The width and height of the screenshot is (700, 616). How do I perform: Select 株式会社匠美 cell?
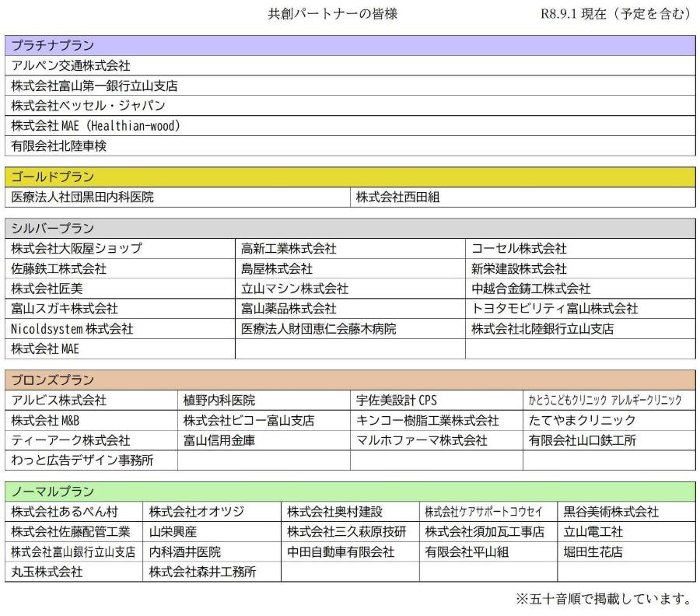click(120, 289)
